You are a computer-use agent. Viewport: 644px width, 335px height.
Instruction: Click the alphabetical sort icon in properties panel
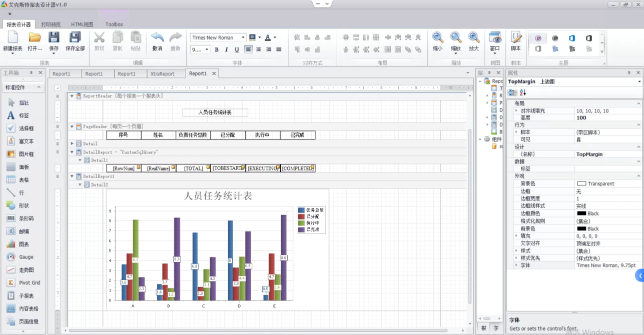[523, 92]
